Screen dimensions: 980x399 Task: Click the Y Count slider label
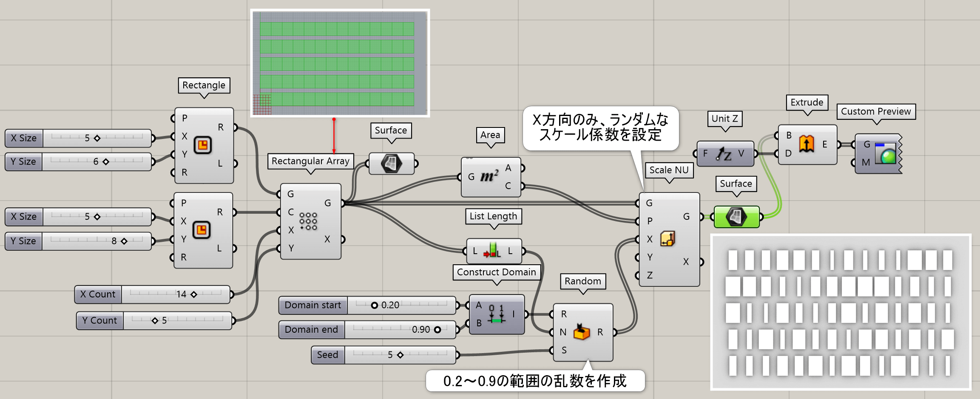(x=99, y=321)
